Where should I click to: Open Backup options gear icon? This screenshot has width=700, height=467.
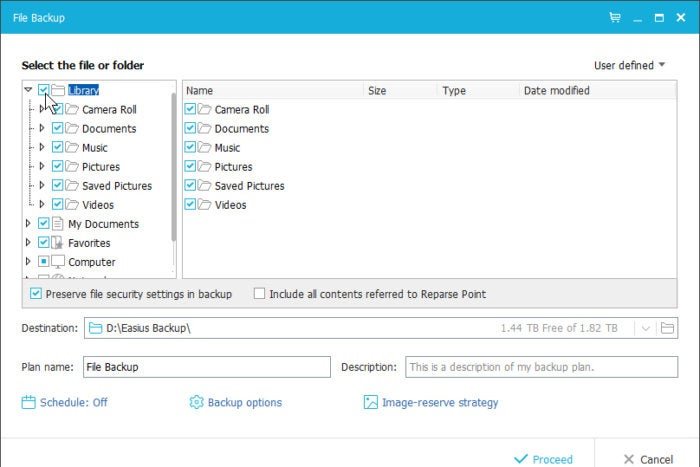click(x=196, y=402)
